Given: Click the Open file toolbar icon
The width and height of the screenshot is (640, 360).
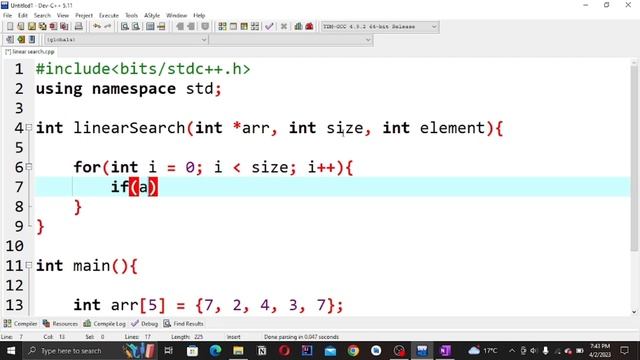Looking at the screenshot, I should pos(20,27).
